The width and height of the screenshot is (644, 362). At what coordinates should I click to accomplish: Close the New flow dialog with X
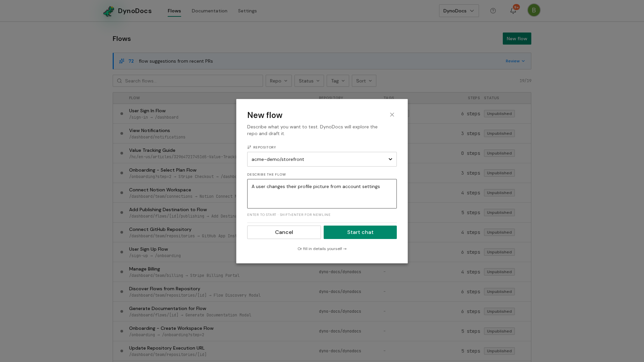[x=392, y=115]
